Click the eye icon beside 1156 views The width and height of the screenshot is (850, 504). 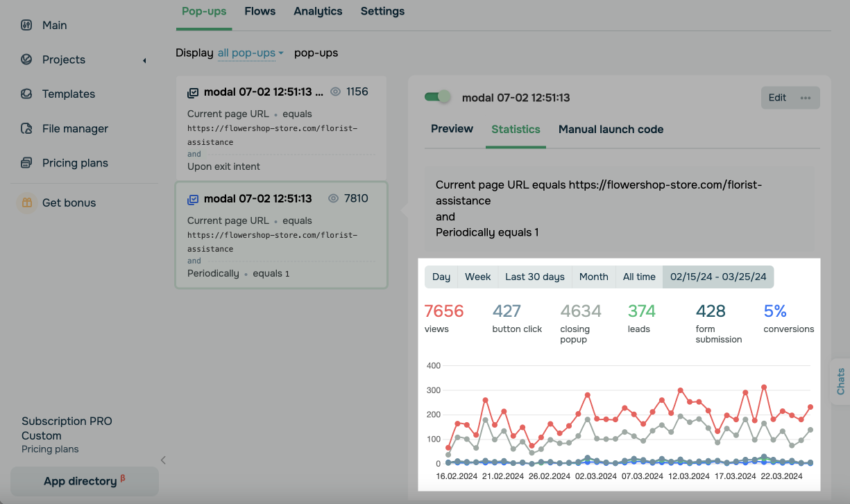336,92
